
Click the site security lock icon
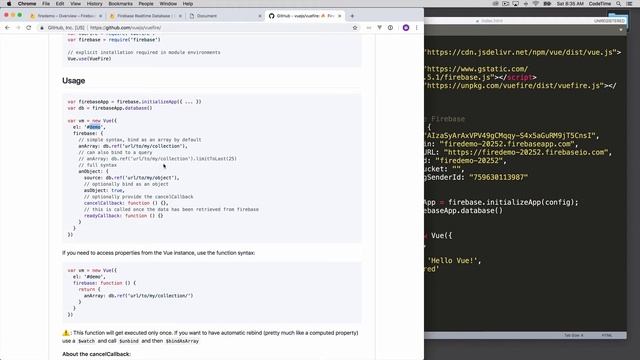pos(42,28)
